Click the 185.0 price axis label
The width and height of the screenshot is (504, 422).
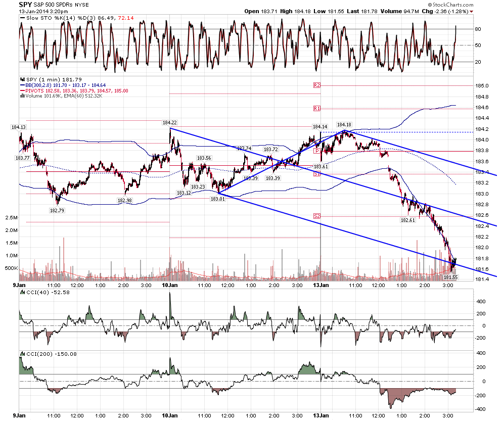point(482,85)
